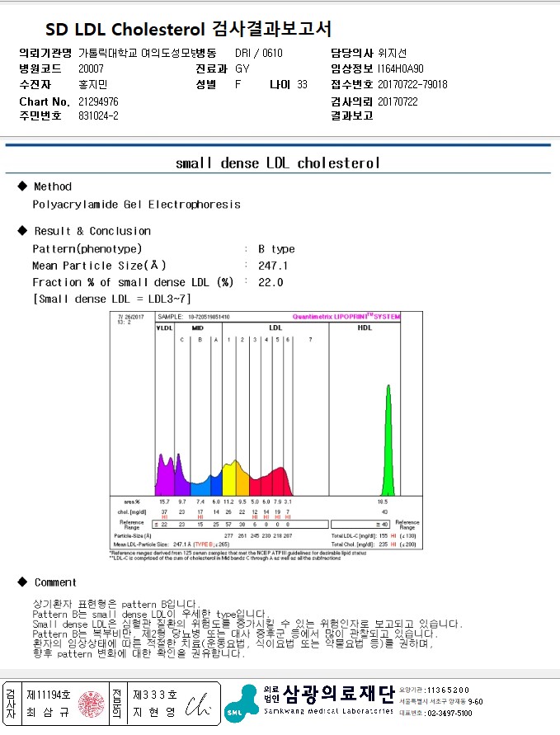Click the title 'SD LDL Cholesterol 검사결과보고서'
Viewport: 560px width, 735px height.
pyautogui.click(x=188, y=29)
